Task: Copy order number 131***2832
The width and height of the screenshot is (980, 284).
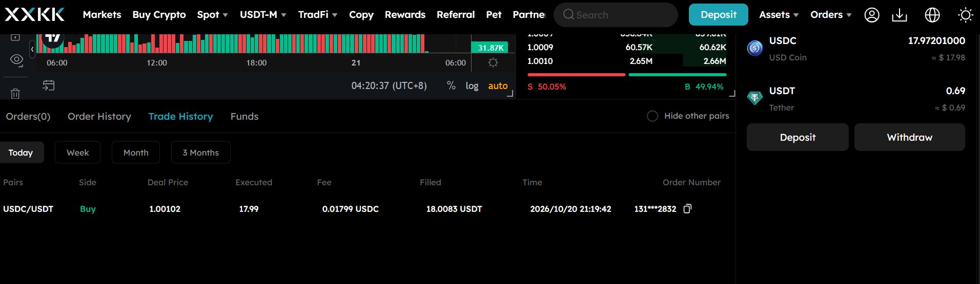Action: point(687,209)
